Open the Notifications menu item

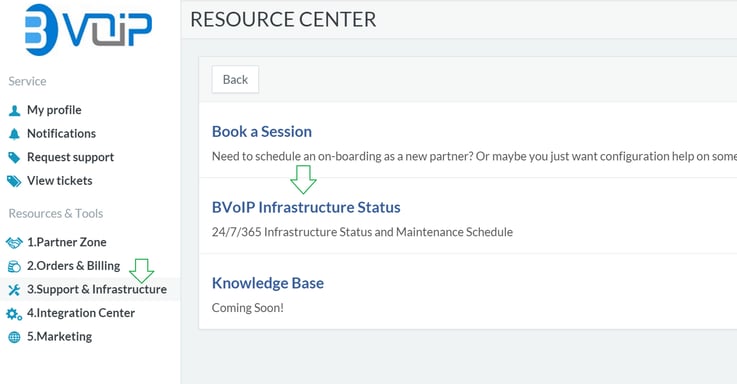point(61,133)
